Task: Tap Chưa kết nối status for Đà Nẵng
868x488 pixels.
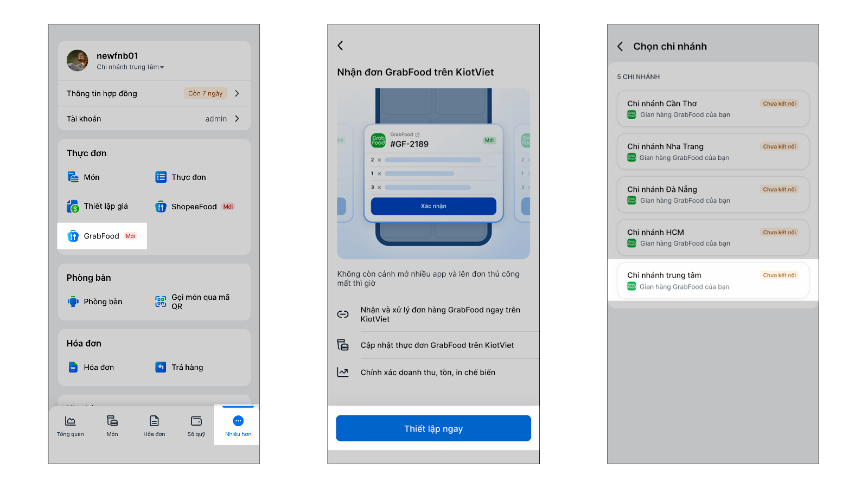Action: (779, 189)
